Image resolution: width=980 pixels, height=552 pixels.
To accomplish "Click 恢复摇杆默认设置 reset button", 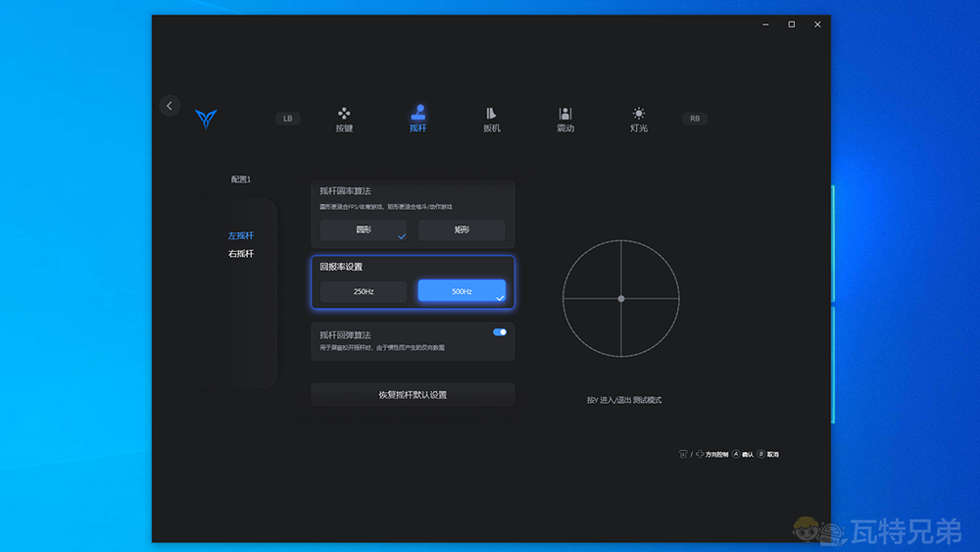I will pos(413,395).
